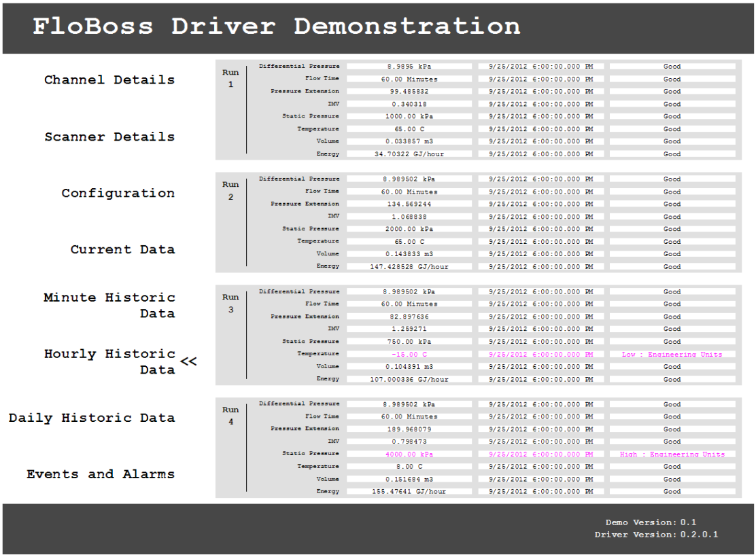Go to the Configuration page
The image size is (756, 555).
tap(118, 193)
